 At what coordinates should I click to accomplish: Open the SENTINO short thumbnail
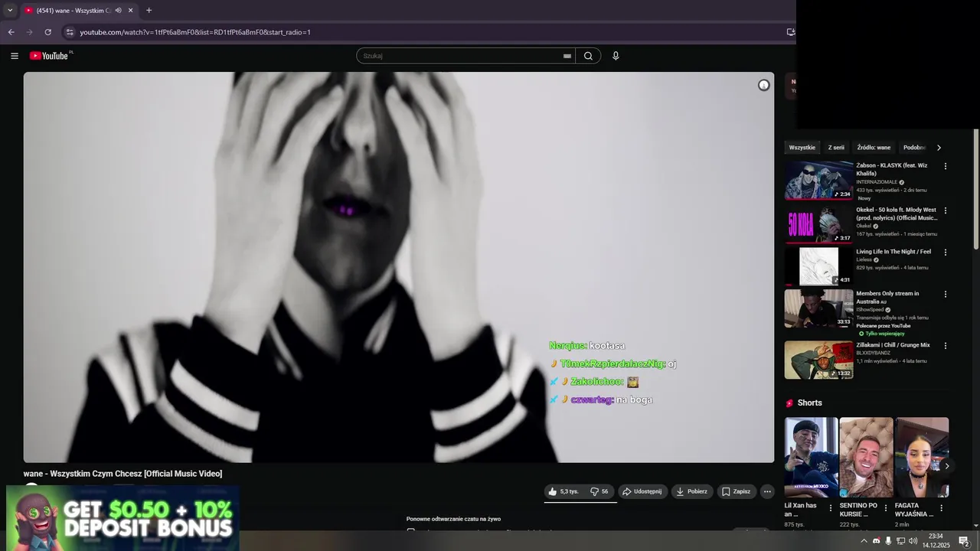[x=866, y=457]
